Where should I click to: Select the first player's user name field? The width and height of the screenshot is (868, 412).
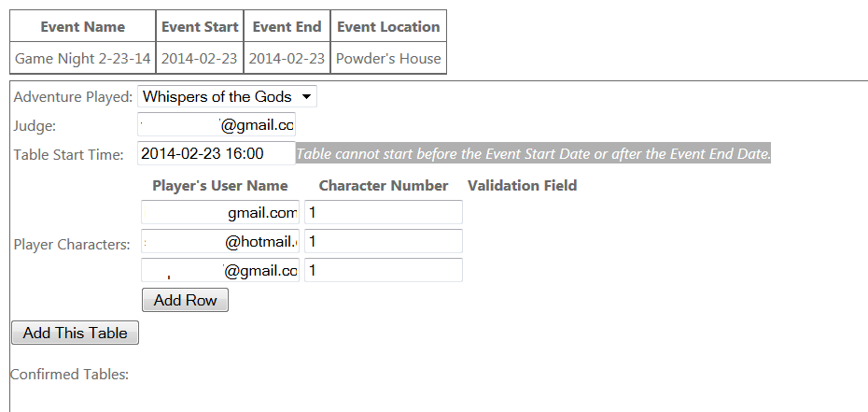[x=220, y=213]
